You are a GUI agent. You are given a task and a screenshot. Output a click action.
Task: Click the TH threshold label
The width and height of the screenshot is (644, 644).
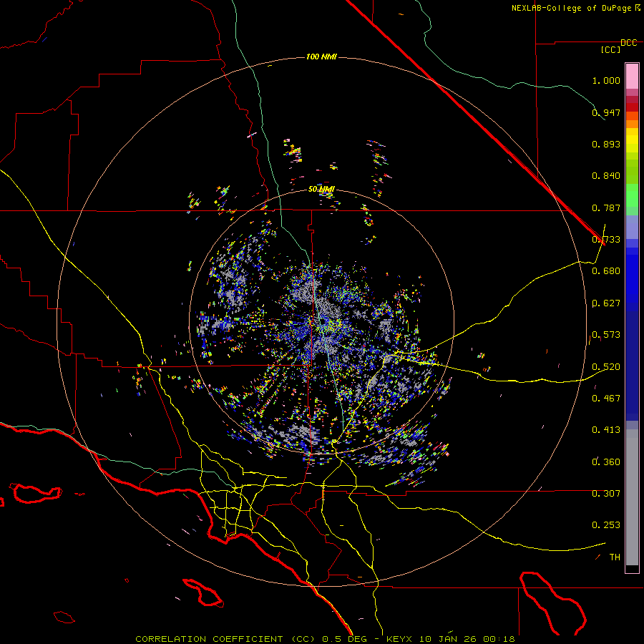pos(615,557)
